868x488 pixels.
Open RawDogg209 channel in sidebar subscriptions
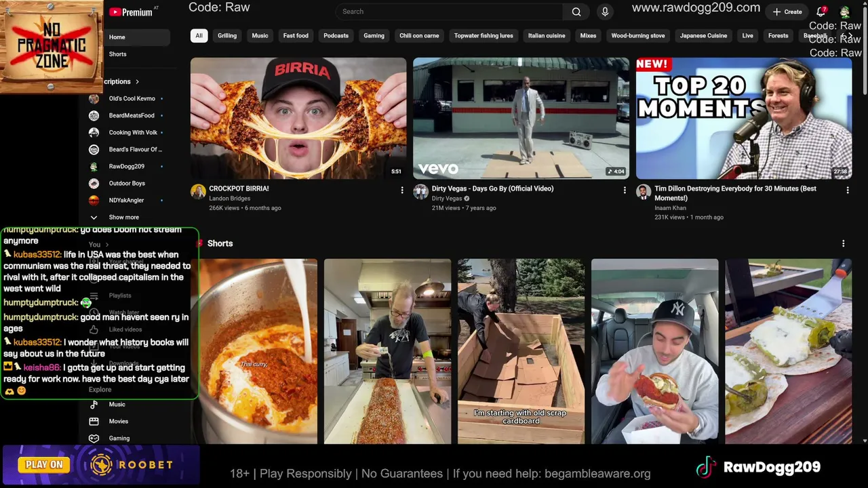pos(127,166)
